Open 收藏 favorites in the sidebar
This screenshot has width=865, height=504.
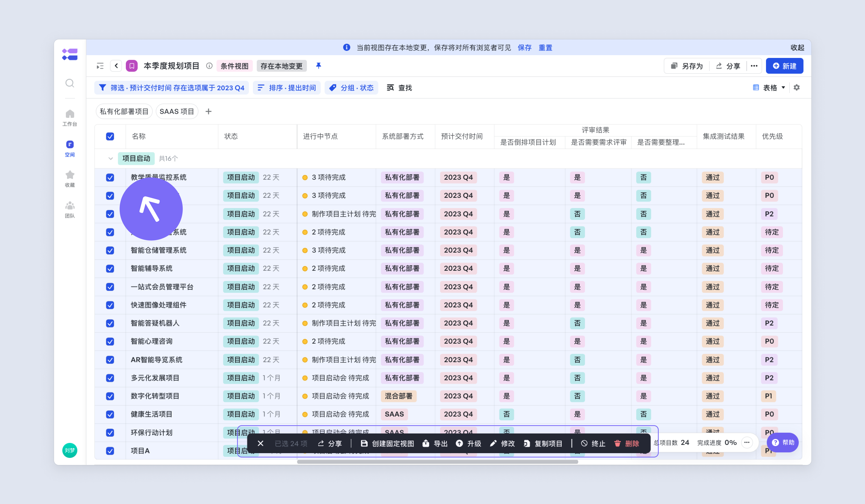[x=70, y=179]
